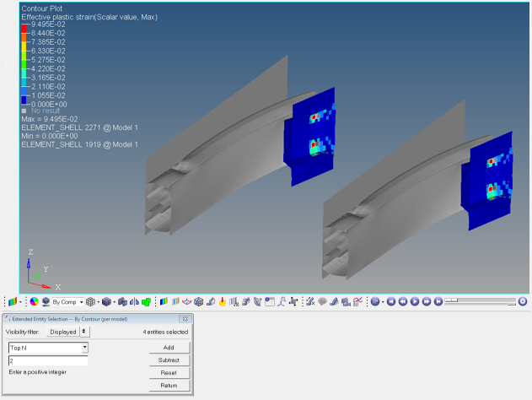Toggle the Displayed visibility filter switch
This screenshot has width=532, height=400.
point(84,332)
